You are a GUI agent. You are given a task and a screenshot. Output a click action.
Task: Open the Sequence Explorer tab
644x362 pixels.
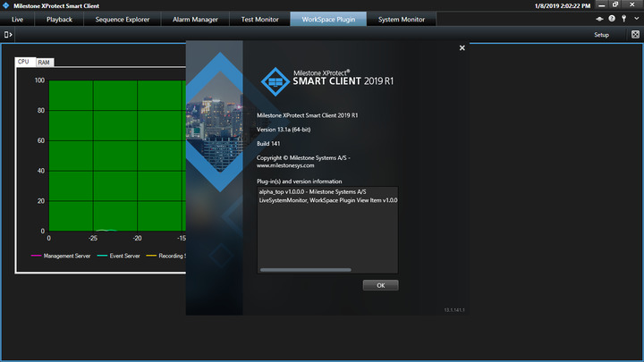122,19
